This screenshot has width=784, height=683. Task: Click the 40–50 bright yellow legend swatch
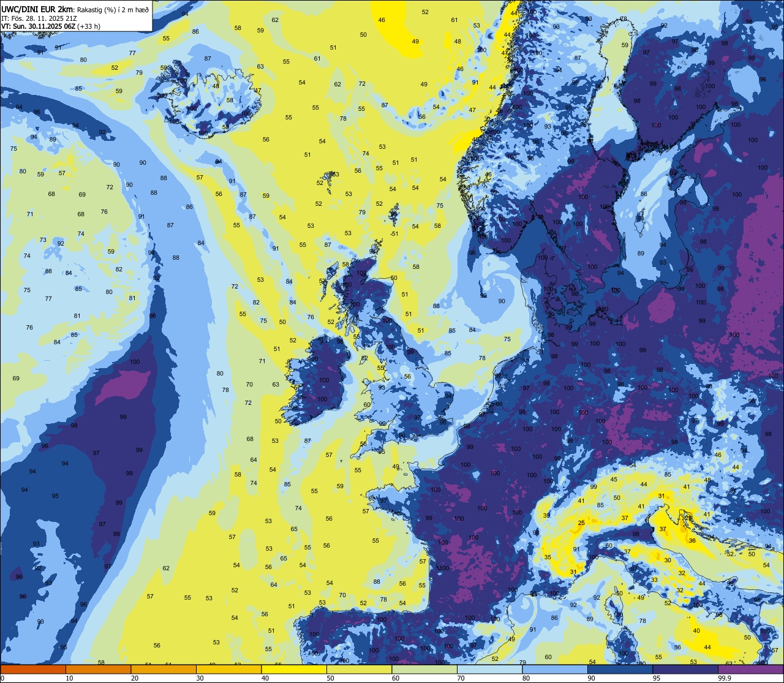click(x=294, y=669)
